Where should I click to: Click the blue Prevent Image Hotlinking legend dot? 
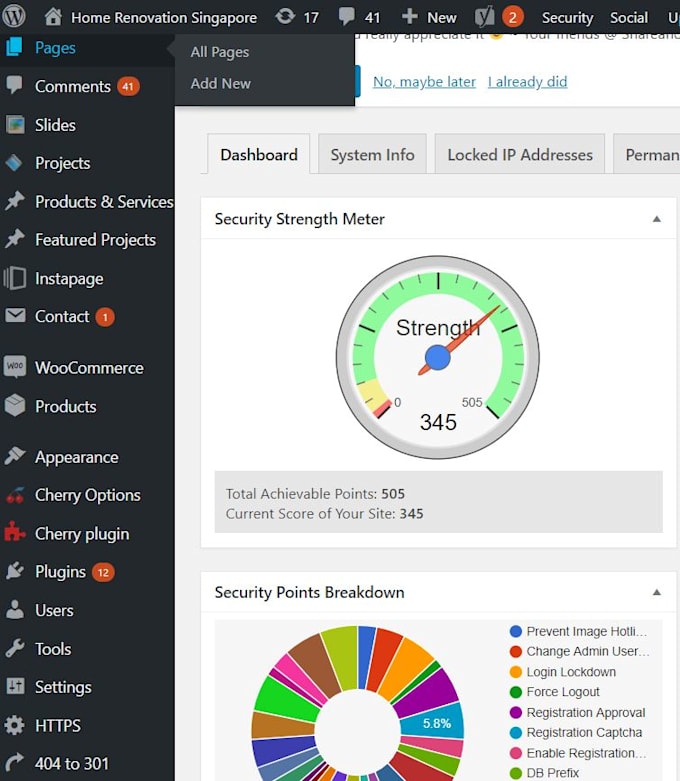coord(516,632)
